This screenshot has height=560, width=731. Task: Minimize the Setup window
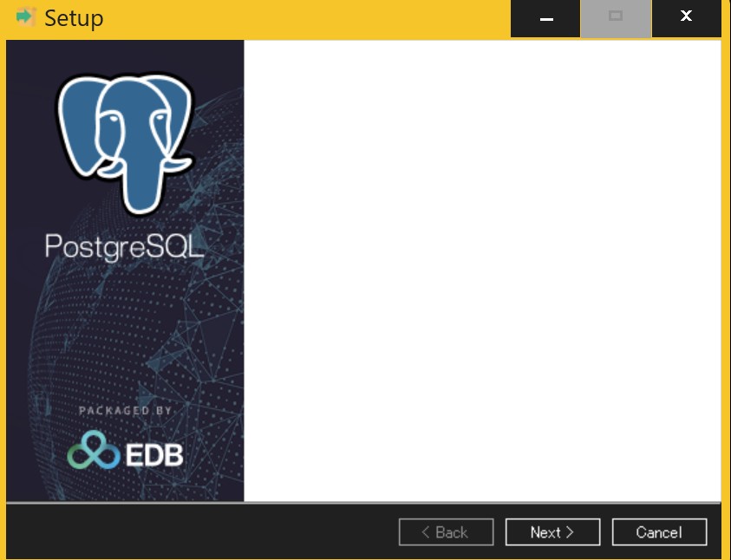click(545, 18)
